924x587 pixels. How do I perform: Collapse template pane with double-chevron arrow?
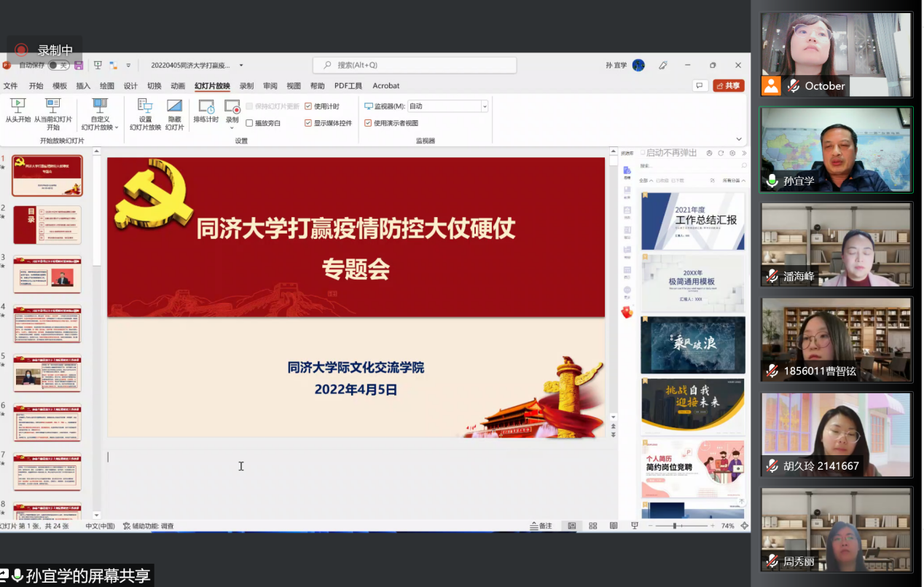coord(743,153)
